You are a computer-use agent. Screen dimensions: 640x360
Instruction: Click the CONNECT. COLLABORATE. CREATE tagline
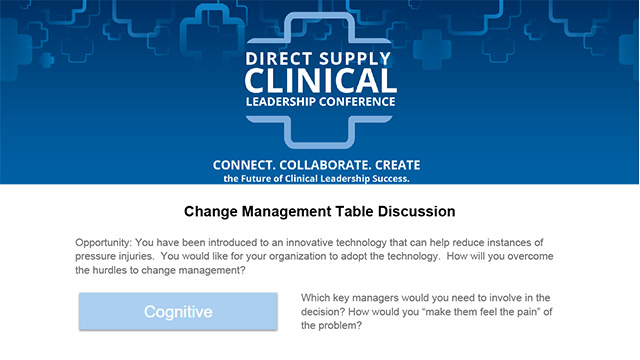[x=316, y=165]
